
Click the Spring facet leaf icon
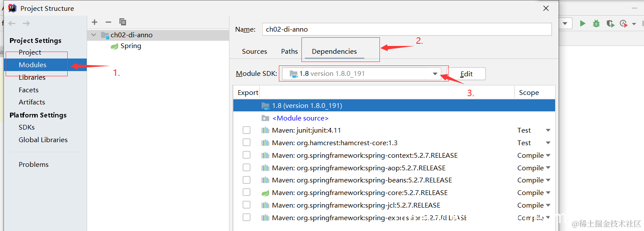[x=114, y=46]
